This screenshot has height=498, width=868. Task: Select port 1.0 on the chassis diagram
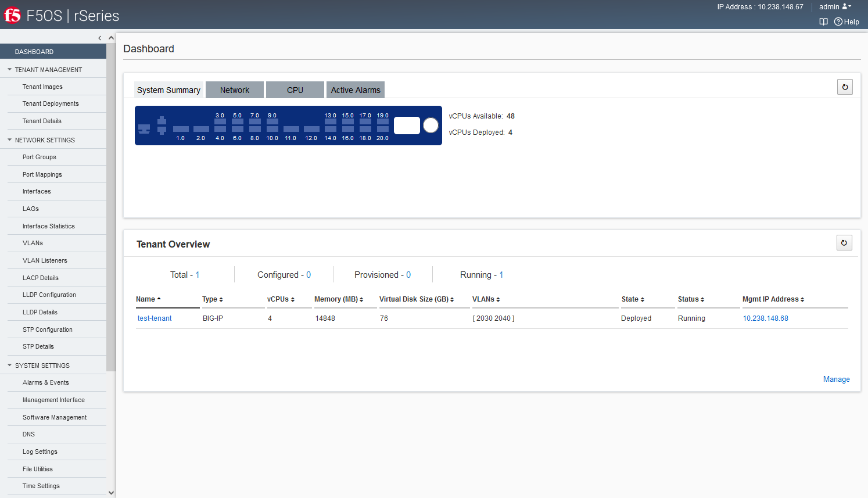point(181,129)
